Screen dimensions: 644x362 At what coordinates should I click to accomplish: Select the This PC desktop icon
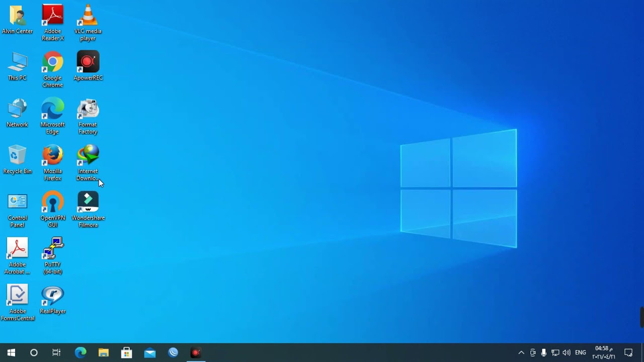click(17, 66)
